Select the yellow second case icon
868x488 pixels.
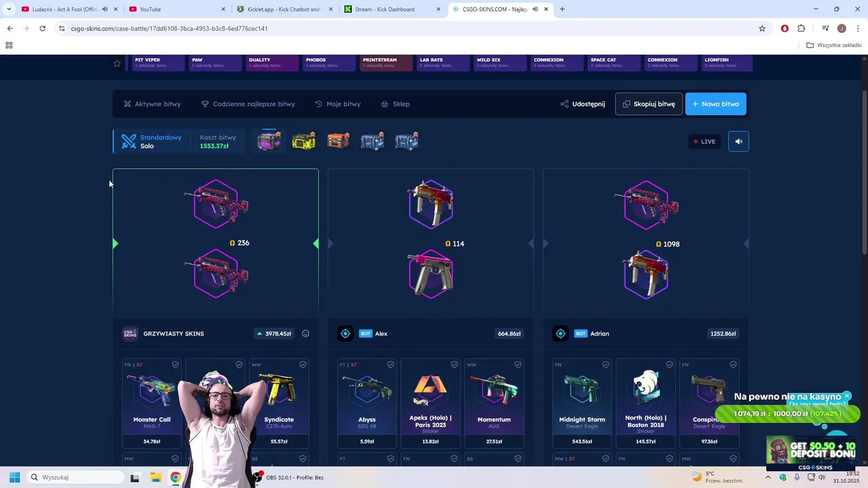(304, 141)
